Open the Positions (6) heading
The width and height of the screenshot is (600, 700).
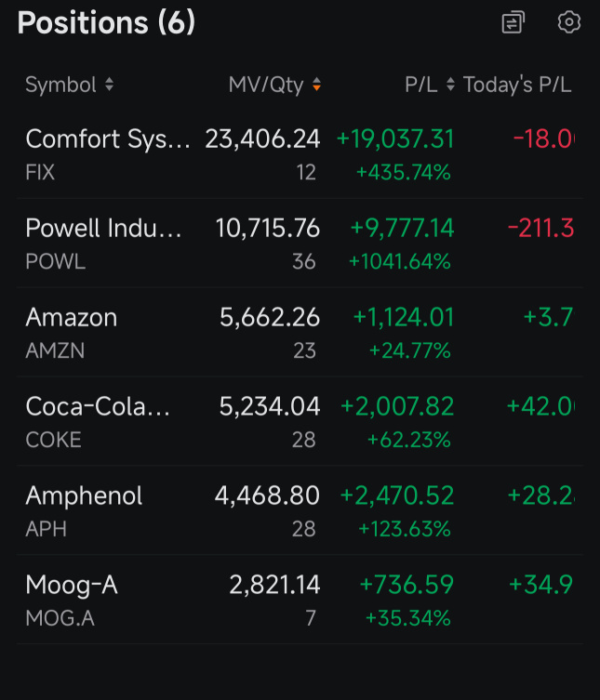[x=106, y=22]
